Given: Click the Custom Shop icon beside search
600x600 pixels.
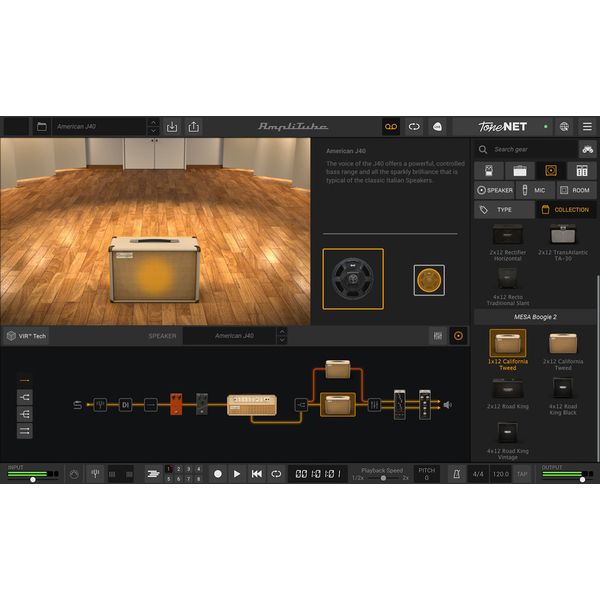Looking at the screenshot, I should click(587, 150).
